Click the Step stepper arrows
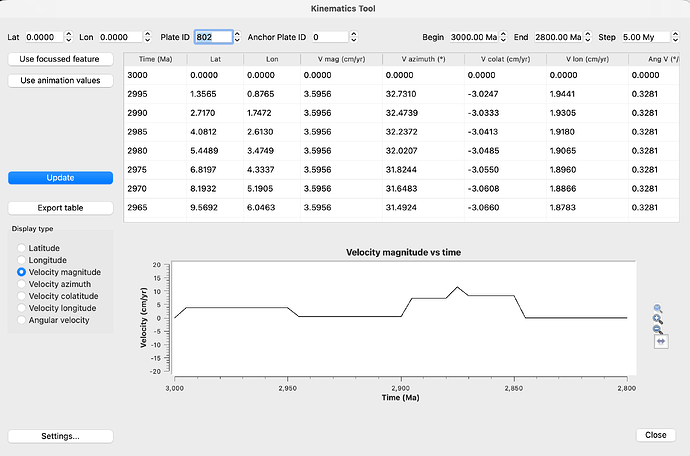Viewport: 690px width, 456px height. click(675, 37)
